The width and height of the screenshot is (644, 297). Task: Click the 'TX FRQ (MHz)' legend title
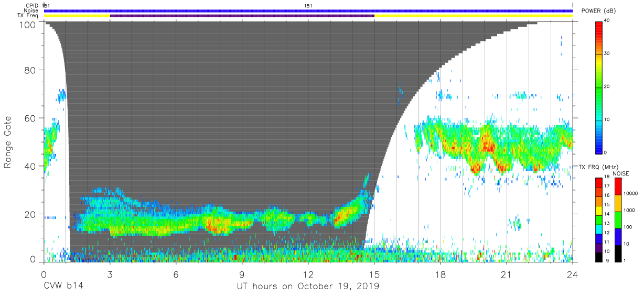[597, 167]
